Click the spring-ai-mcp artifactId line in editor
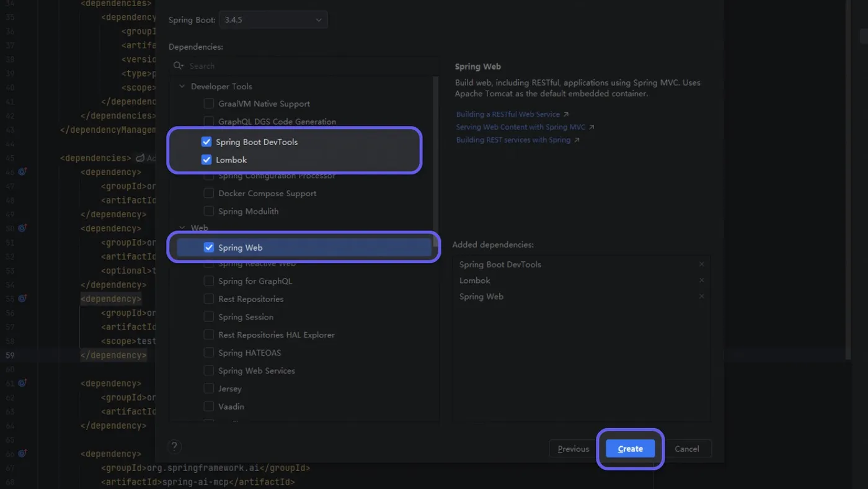This screenshot has height=489, width=868. click(x=198, y=482)
